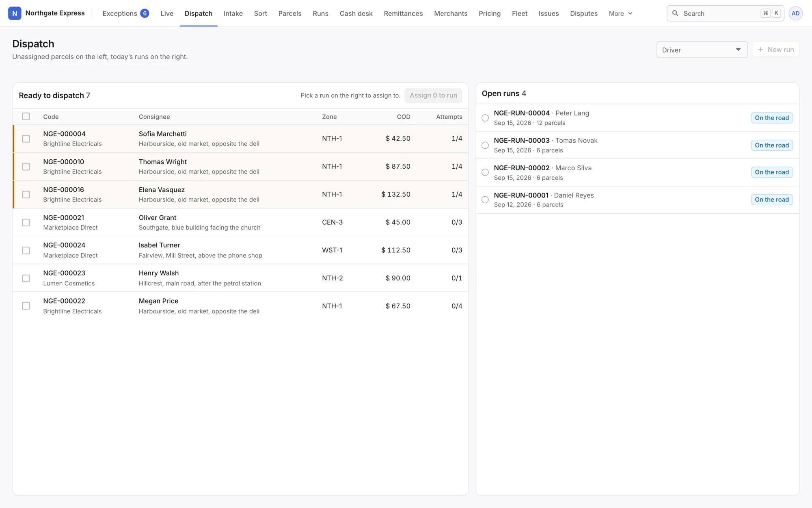Click the COD column header
This screenshot has width=812, height=508.
point(404,117)
